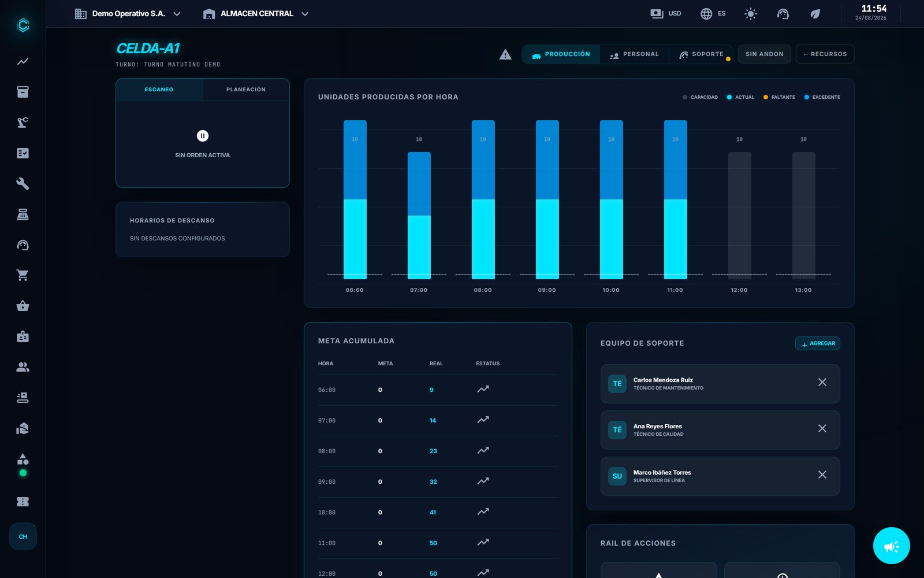Screen dimensions: 924x578
Task: Open the analytics trend icon in sidebar
Action: point(23,61)
